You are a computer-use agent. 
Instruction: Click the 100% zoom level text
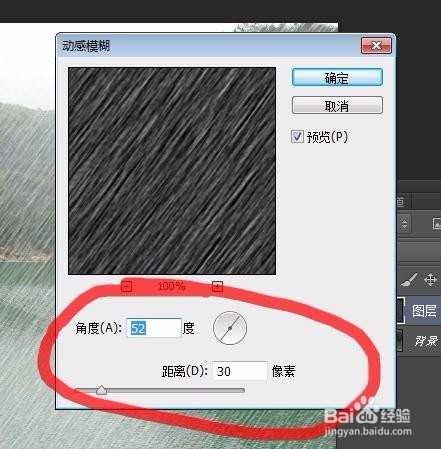[171, 286]
